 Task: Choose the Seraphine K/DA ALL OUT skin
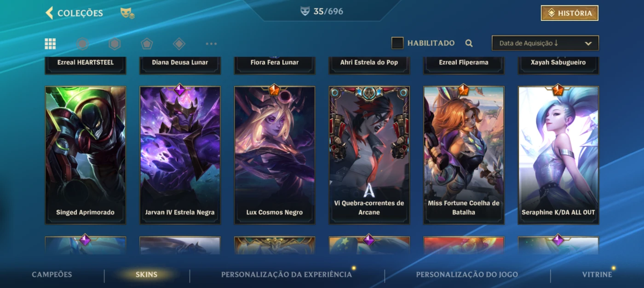[x=558, y=155]
